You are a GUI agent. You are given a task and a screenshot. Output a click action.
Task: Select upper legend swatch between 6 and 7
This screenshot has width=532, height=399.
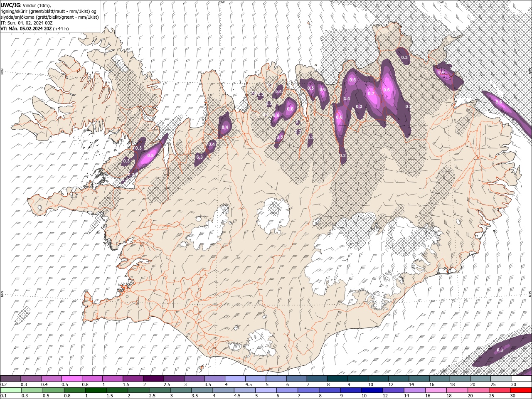tap(296, 379)
